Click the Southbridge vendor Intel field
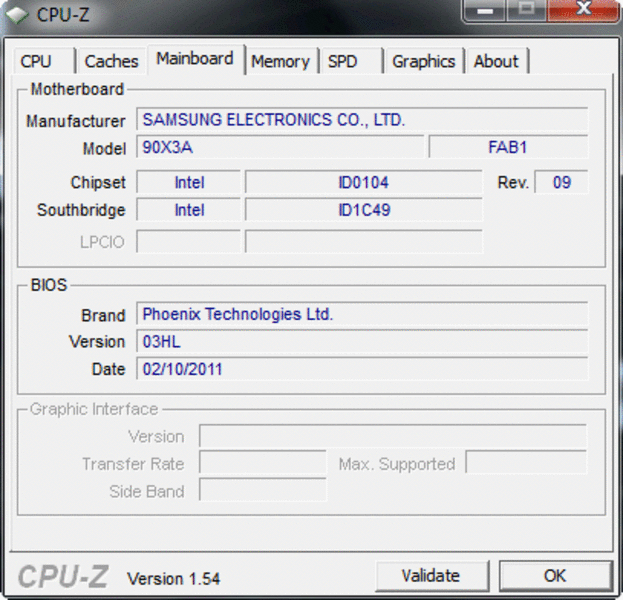The width and height of the screenshot is (623, 600). point(189,210)
